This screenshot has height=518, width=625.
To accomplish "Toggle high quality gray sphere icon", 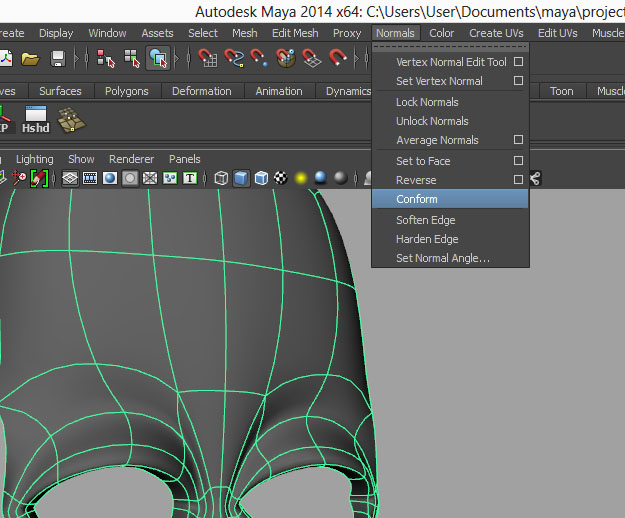I will coord(341,178).
